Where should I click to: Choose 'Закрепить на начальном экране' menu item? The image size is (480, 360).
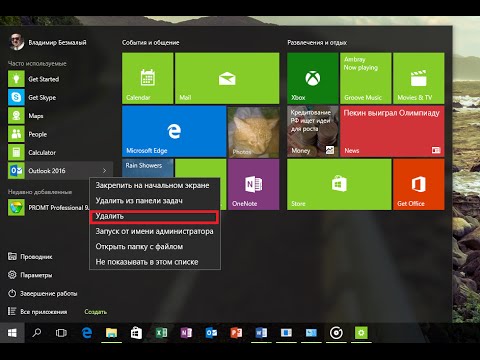(155, 185)
